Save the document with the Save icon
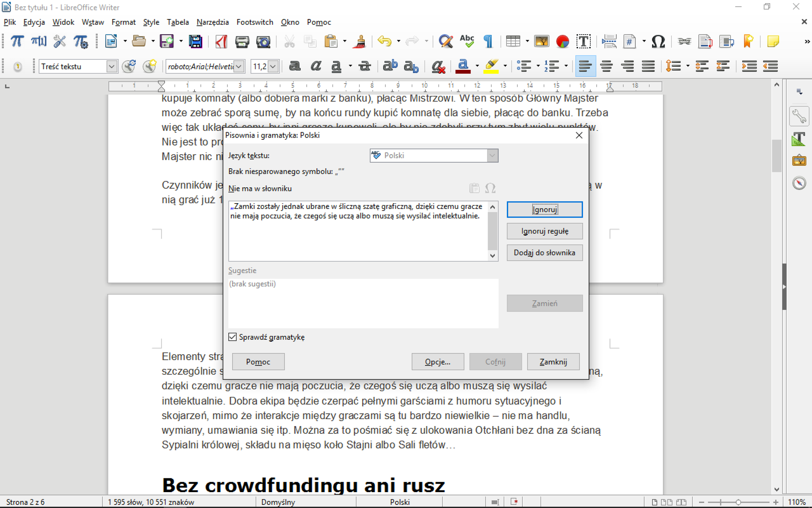This screenshot has width=812, height=508. tap(167, 41)
